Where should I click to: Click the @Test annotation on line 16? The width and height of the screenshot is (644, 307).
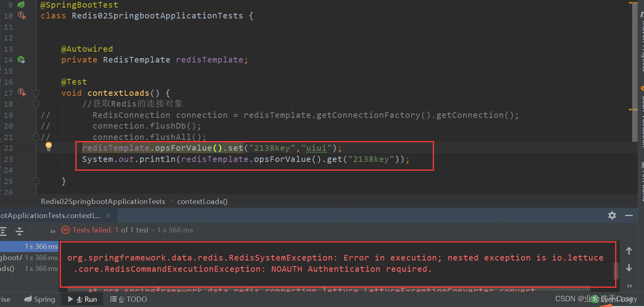(x=74, y=82)
